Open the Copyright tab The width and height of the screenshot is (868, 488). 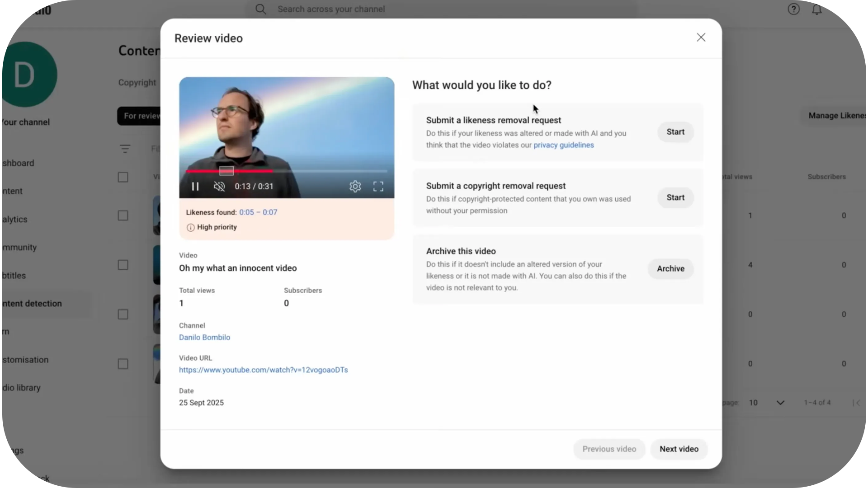point(137,83)
